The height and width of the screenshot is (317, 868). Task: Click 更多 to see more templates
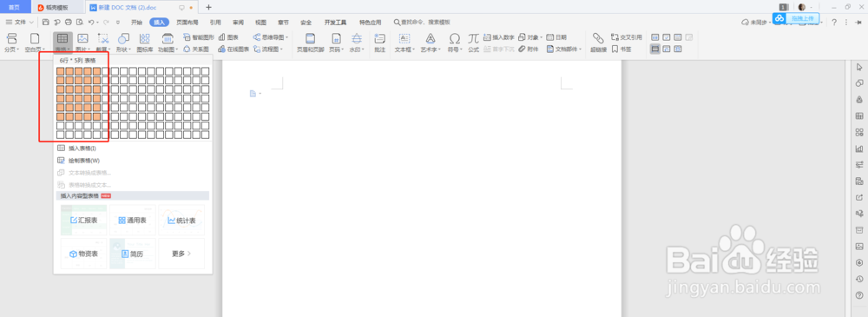(181, 254)
